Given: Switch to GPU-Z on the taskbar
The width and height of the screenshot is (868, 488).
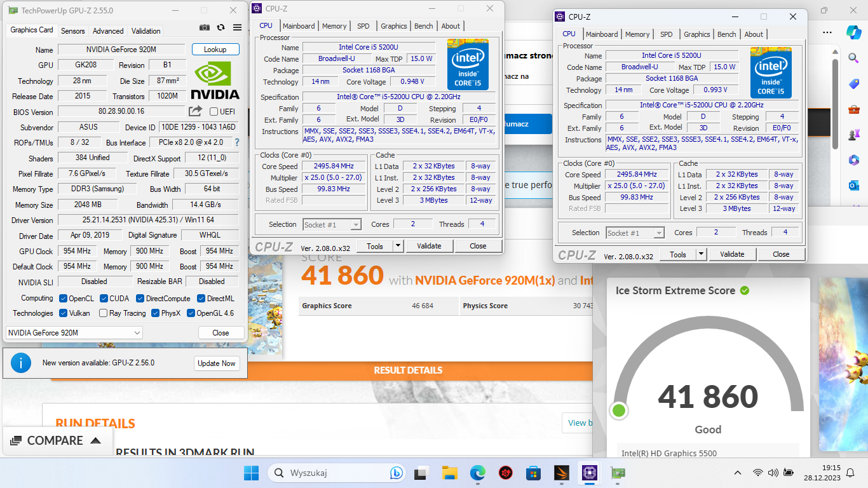Looking at the screenshot, I should click(x=617, y=473).
